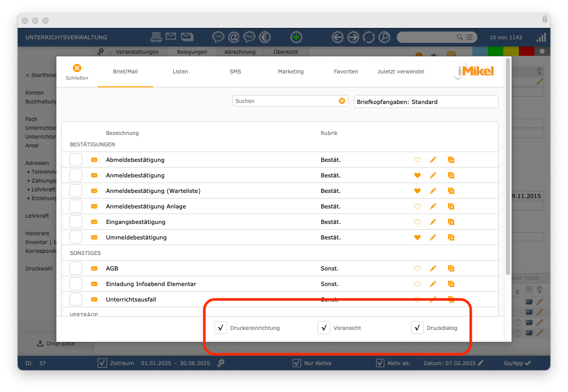Viewport: 568px width, 392px height.
Task: Select the Abmeldebestätigung checkbox
Action: pyautogui.click(x=76, y=159)
